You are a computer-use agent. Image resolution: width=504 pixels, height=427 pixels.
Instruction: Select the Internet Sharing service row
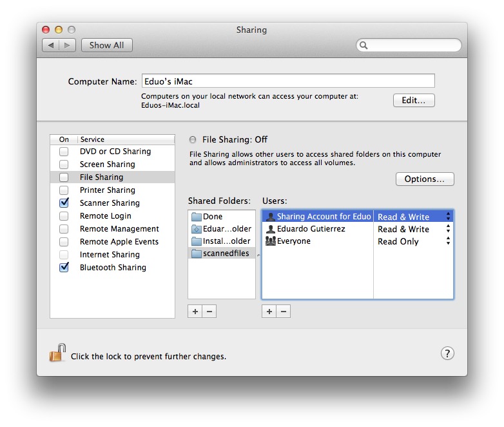click(112, 255)
